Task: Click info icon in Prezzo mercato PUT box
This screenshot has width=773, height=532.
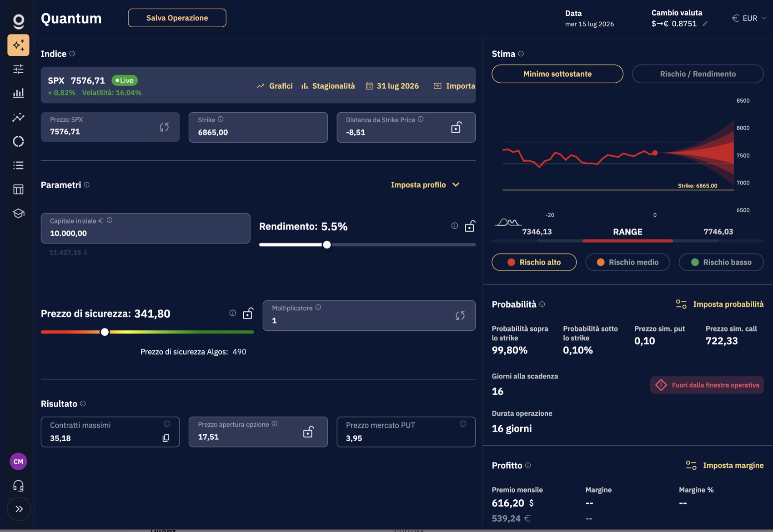Action: (462, 424)
